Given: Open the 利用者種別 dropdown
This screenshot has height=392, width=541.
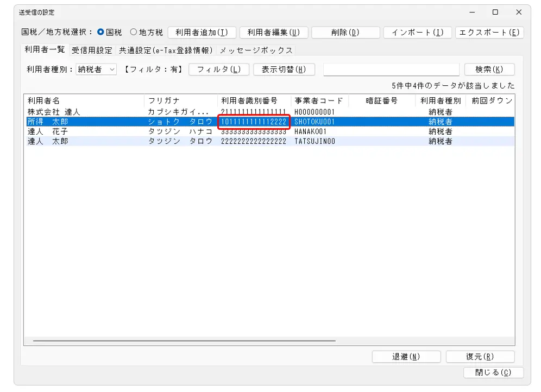Looking at the screenshot, I should pos(97,69).
